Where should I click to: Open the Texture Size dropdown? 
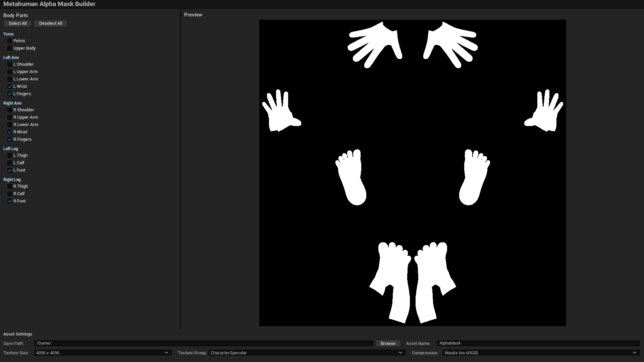pos(103,353)
